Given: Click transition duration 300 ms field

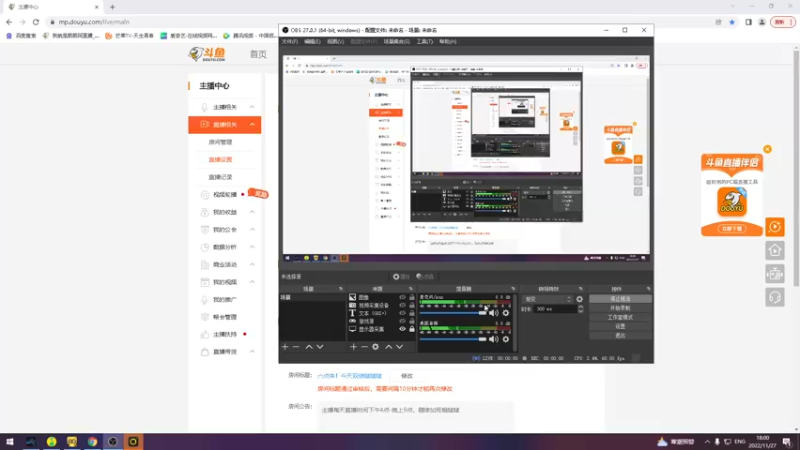Looking at the screenshot, I should tap(555, 309).
